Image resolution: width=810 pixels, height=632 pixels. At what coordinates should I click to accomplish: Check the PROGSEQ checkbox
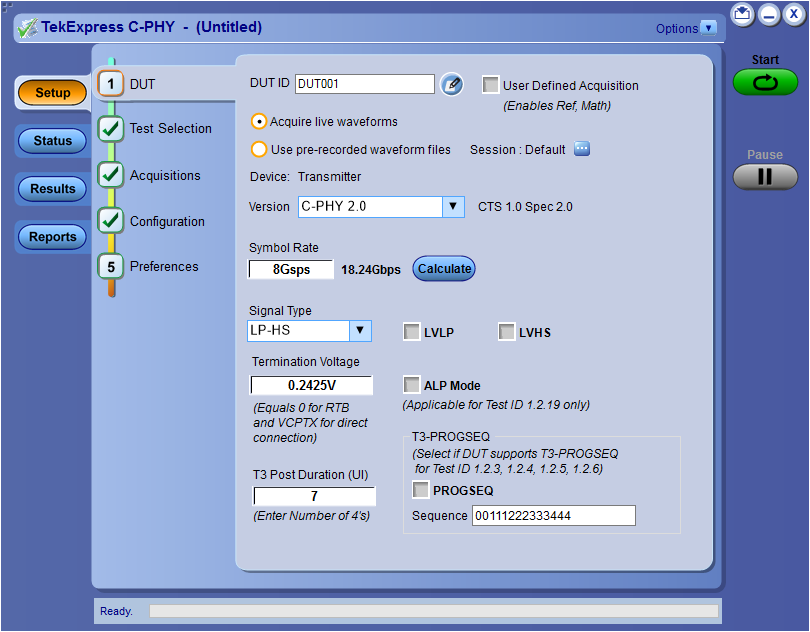[x=420, y=490]
